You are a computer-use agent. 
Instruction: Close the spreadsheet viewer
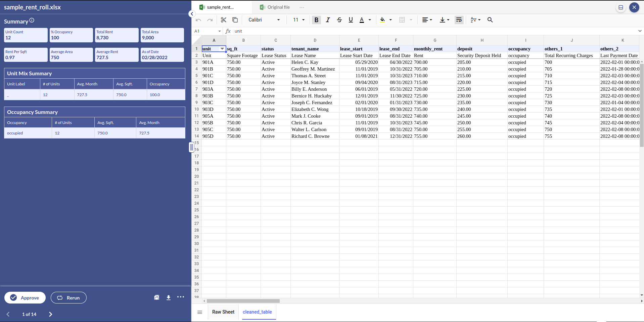[x=634, y=7]
